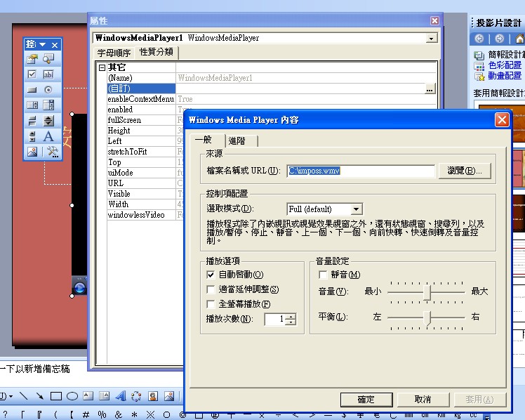Select the Oval shape tool in drawing toolbar
Screen dimensions: 525x420
(x=72, y=397)
